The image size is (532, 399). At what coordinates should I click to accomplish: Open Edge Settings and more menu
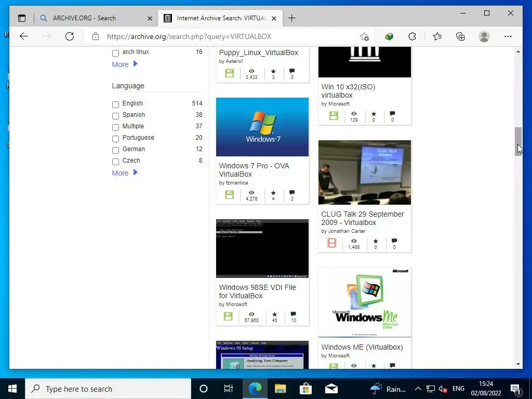pyautogui.click(x=508, y=36)
